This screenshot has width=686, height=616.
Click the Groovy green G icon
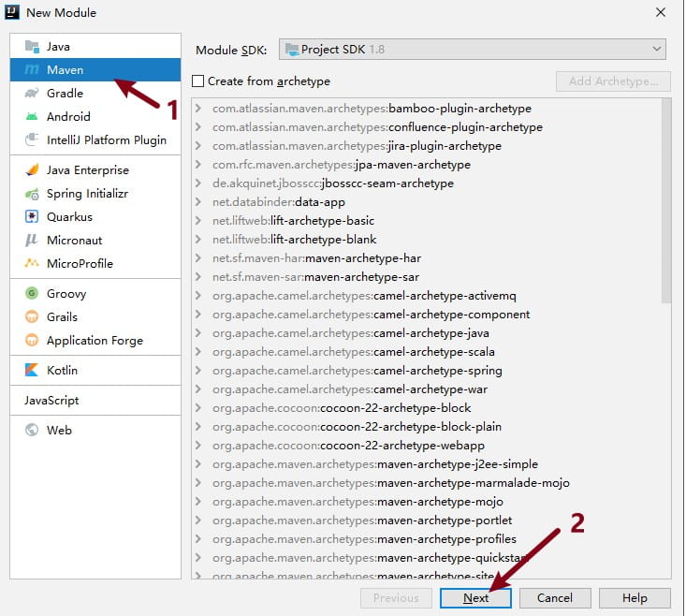32,293
